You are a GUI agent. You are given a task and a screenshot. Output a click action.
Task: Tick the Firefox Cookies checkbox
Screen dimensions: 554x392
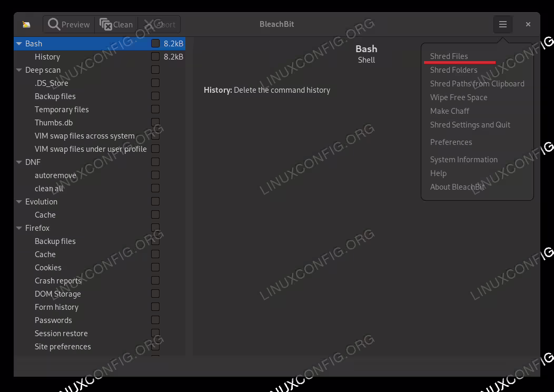tap(155, 267)
